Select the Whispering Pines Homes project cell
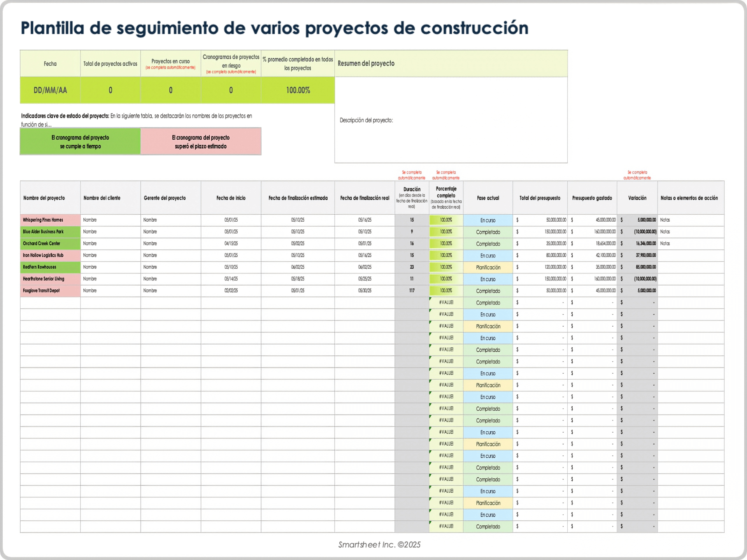The width and height of the screenshot is (747, 560). (x=50, y=220)
